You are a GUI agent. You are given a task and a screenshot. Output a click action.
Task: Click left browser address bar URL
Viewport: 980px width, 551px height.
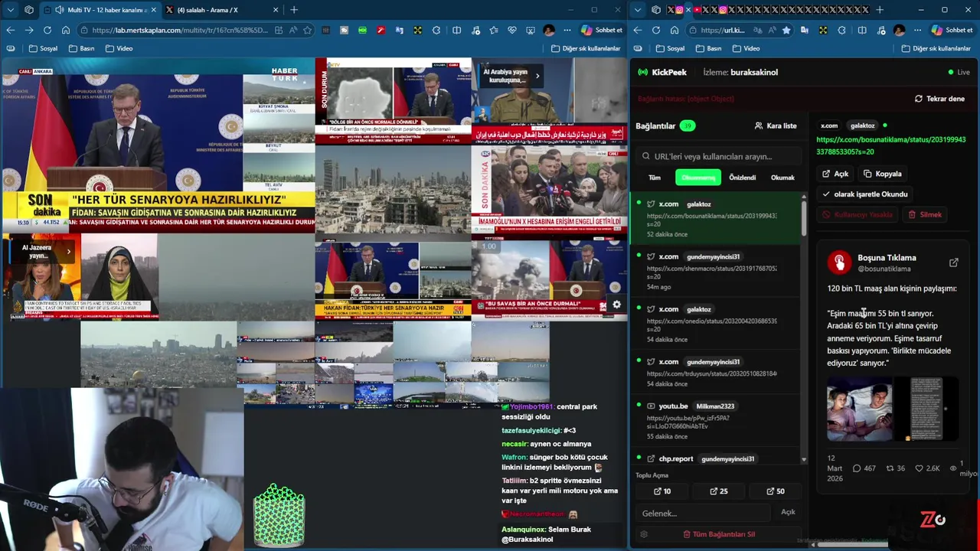click(180, 31)
